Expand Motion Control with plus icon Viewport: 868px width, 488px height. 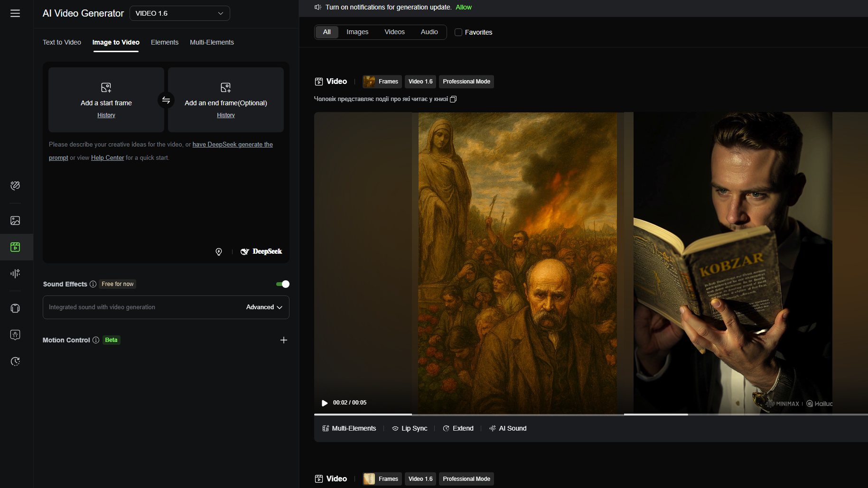click(284, 340)
